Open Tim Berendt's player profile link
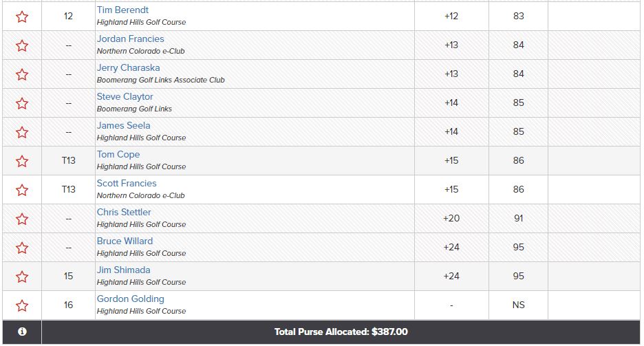Viewport: 644px width, 346px height. (x=122, y=10)
